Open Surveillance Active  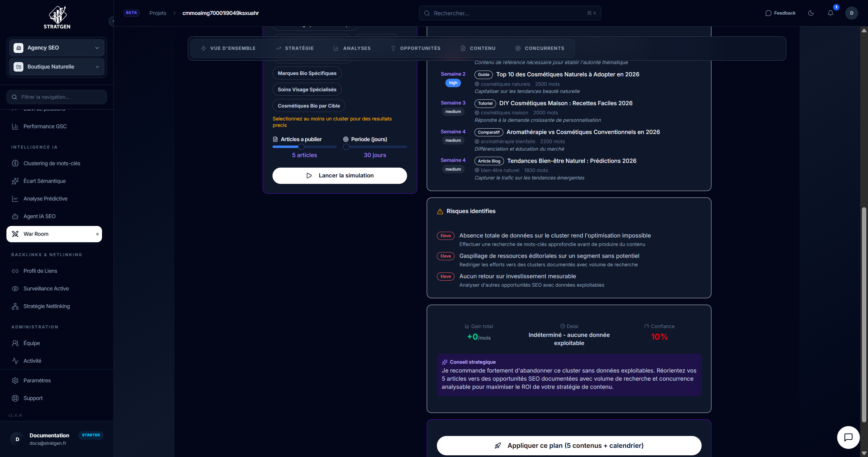point(46,288)
